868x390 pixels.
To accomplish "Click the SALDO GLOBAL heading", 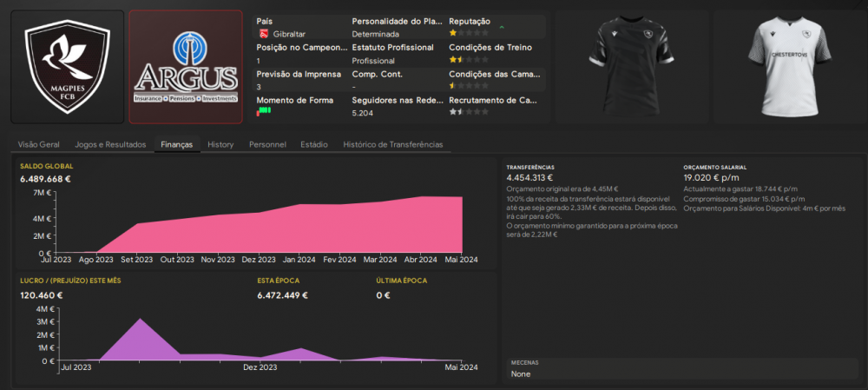I will [x=47, y=166].
